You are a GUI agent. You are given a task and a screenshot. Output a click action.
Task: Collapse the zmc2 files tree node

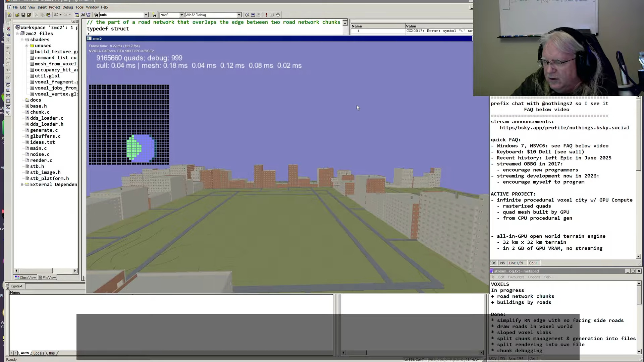17,34
